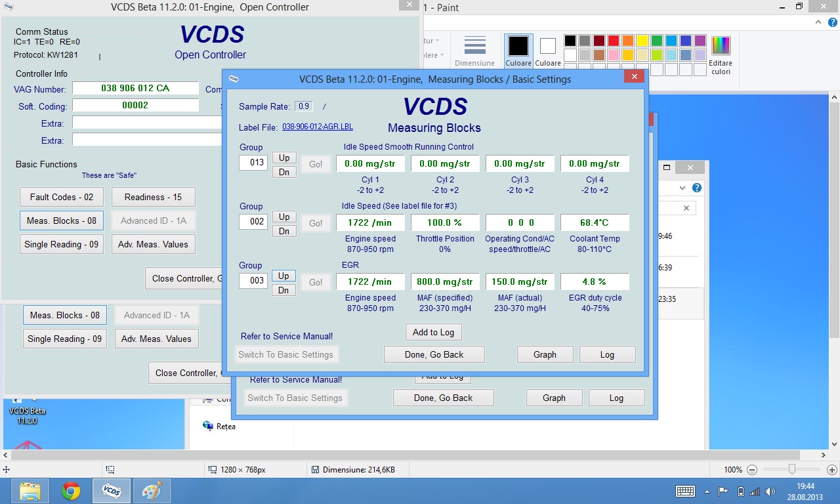This screenshot has width=840, height=504.
Task: Check the battery status tray icon
Action: click(741, 491)
